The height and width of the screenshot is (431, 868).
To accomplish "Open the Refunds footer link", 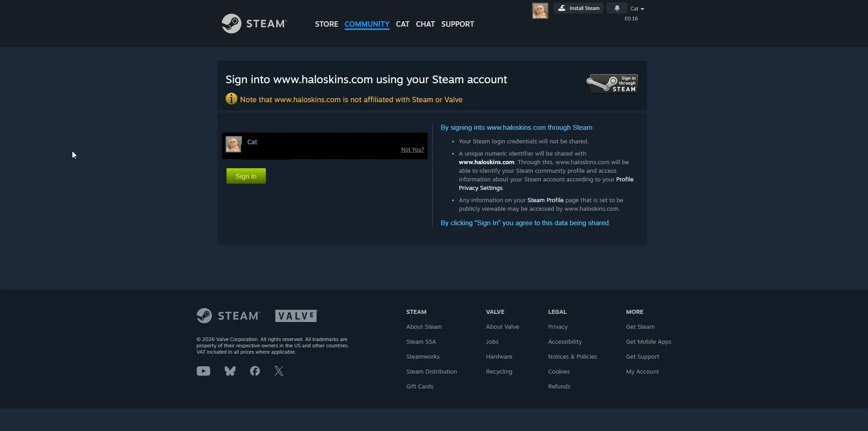I will tap(559, 386).
